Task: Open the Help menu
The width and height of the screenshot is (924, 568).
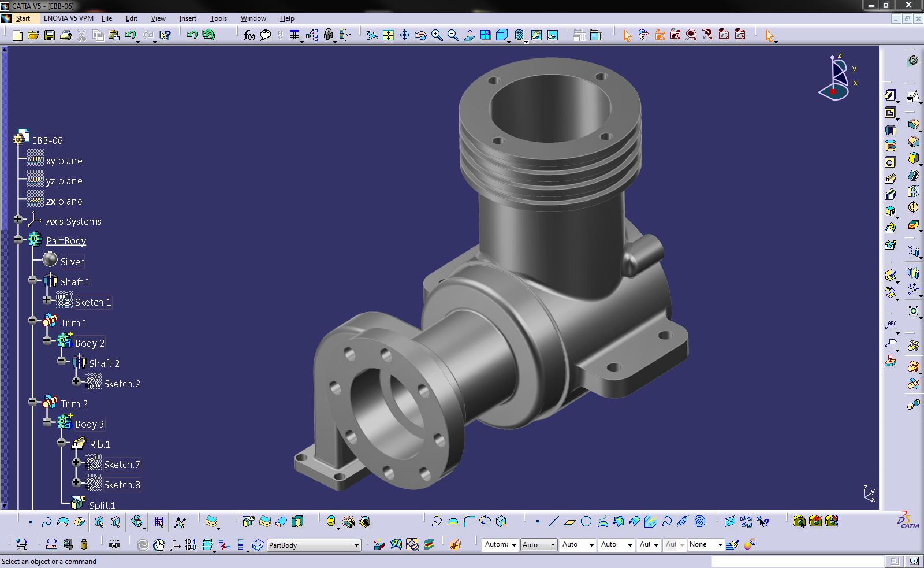Action: (x=287, y=18)
